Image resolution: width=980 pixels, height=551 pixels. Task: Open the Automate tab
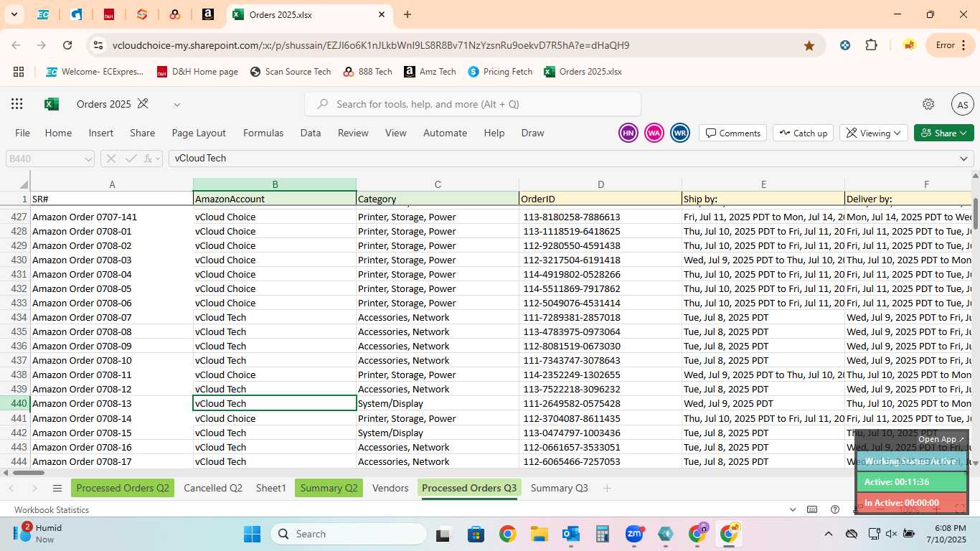point(445,133)
